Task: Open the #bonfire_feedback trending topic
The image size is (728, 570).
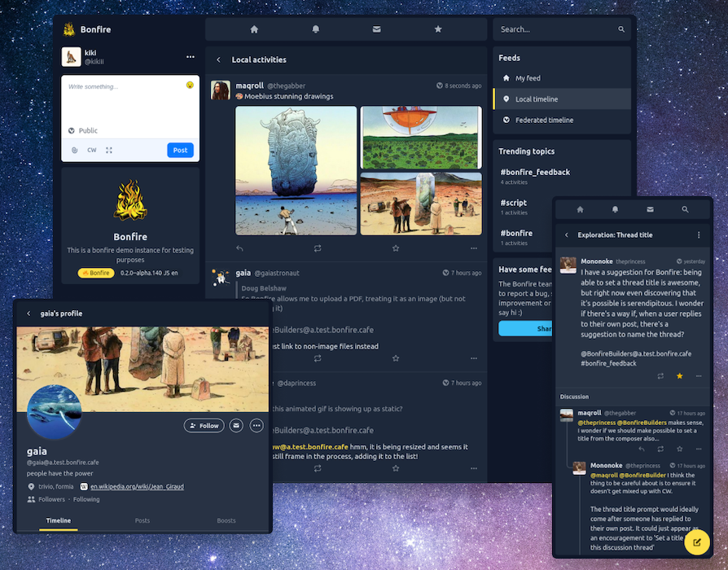Action: [534, 172]
